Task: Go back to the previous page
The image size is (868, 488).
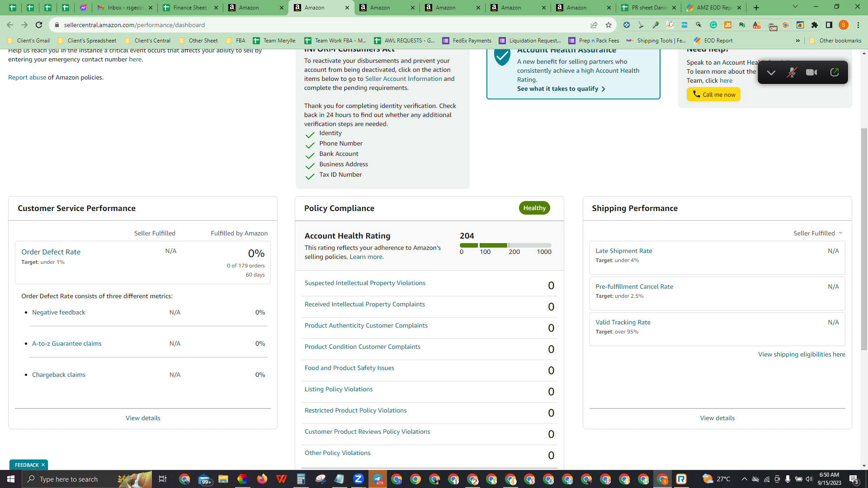Action: [10, 25]
